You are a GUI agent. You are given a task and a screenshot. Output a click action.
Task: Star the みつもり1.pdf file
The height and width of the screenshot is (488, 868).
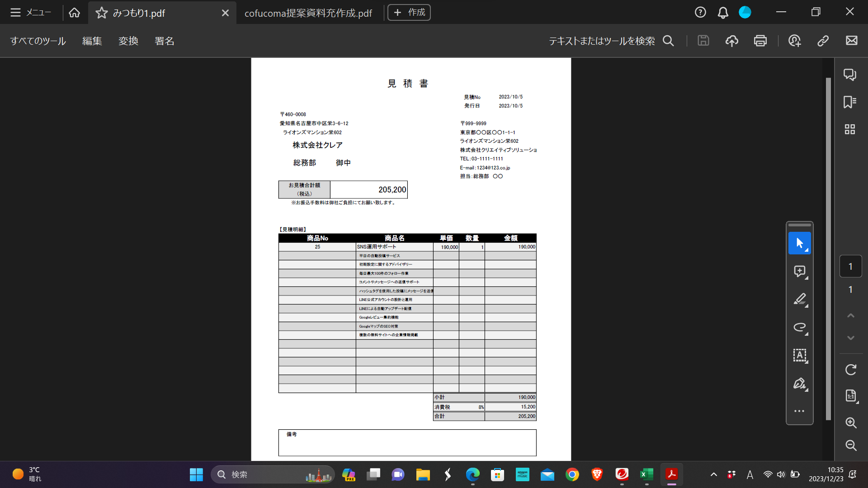(x=102, y=13)
